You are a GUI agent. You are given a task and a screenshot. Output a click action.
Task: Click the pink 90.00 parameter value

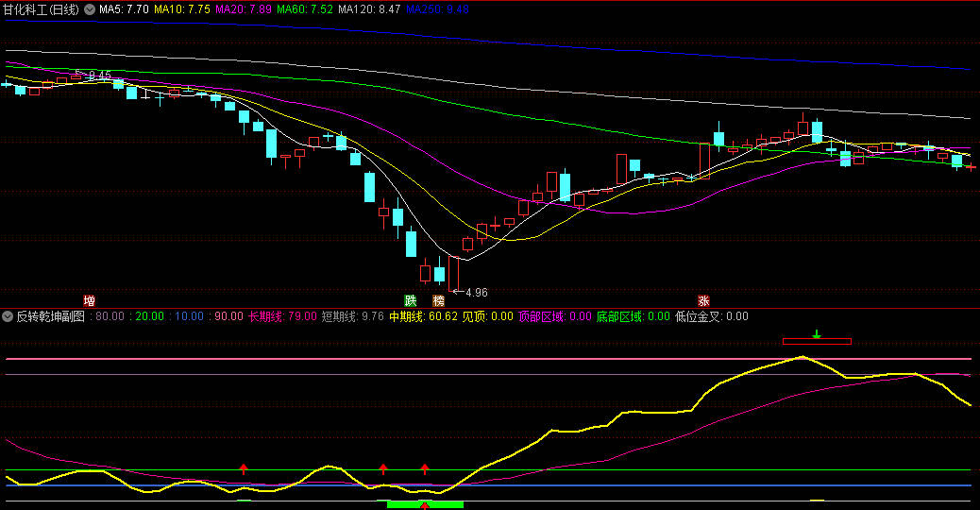(x=228, y=316)
